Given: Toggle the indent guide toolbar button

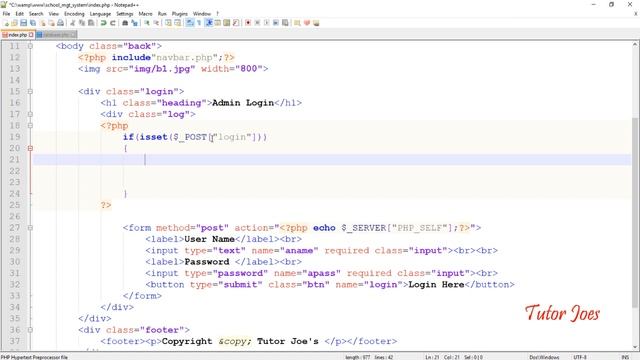Looking at the screenshot, I should tap(209, 23).
